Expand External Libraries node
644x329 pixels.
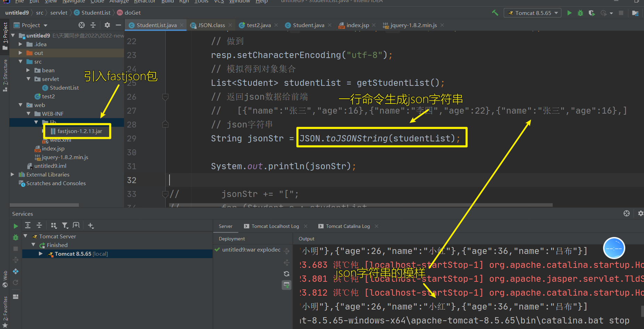[13, 174]
